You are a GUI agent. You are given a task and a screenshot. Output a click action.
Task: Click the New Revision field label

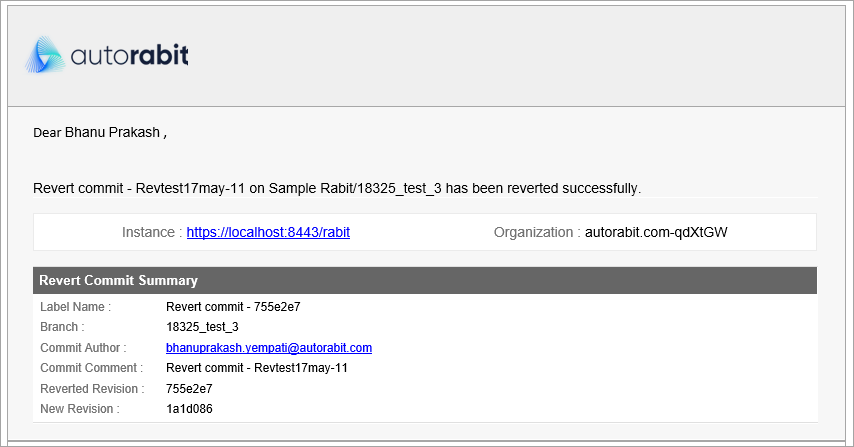(x=79, y=409)
